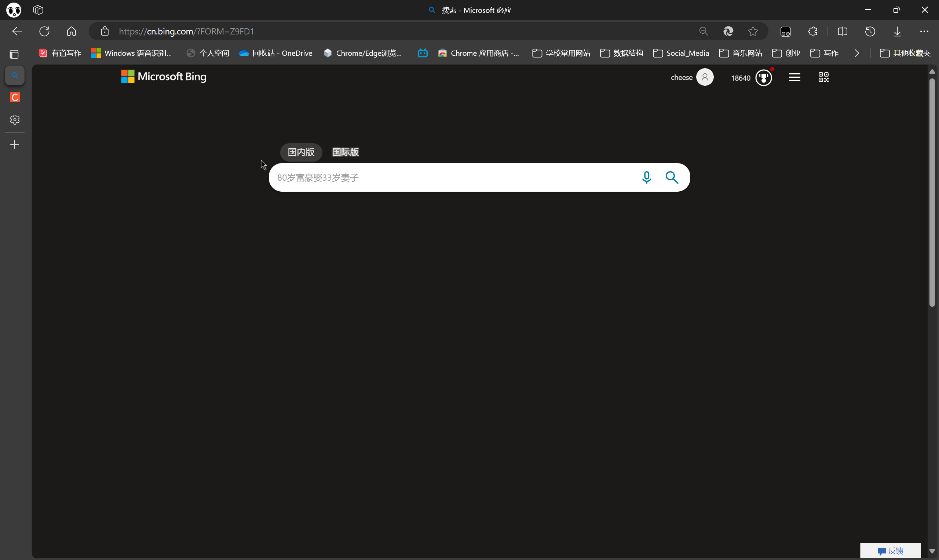This screenshot has height=560, width=939.
Task: Switch to 国际版 tab
Action: point(345,152)
